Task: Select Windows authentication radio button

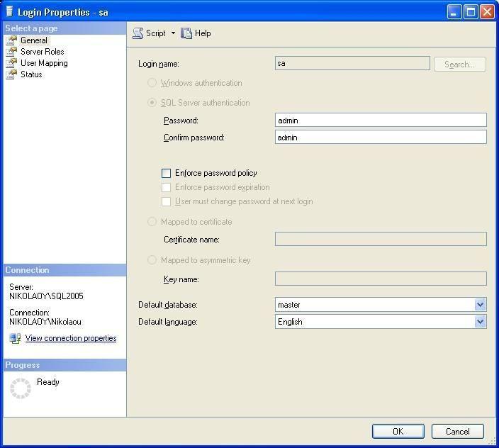Action: tap(152, 83)
